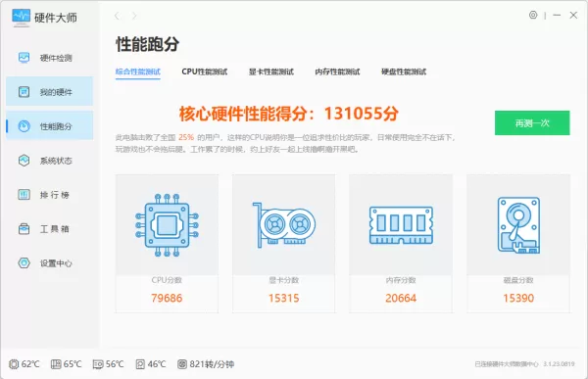
Task: Click the 我的硬件 sidebar icon
Action: pyautogui.click(x=24, y=91)
